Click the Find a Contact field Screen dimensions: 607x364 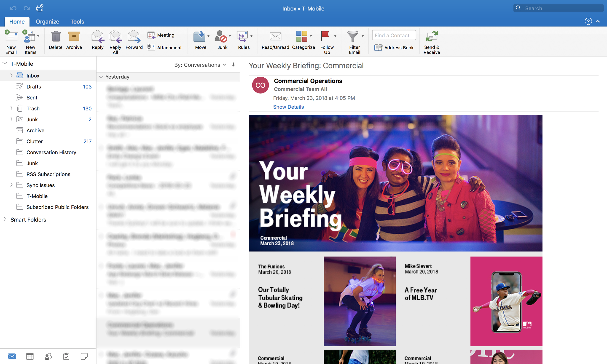pyautogui.click(x=394, y=35)
